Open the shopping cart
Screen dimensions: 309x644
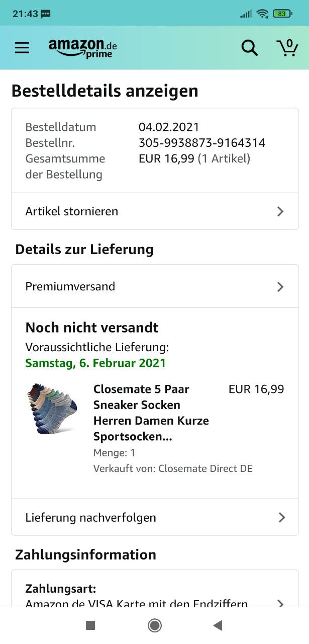click(x=287, y=47)
